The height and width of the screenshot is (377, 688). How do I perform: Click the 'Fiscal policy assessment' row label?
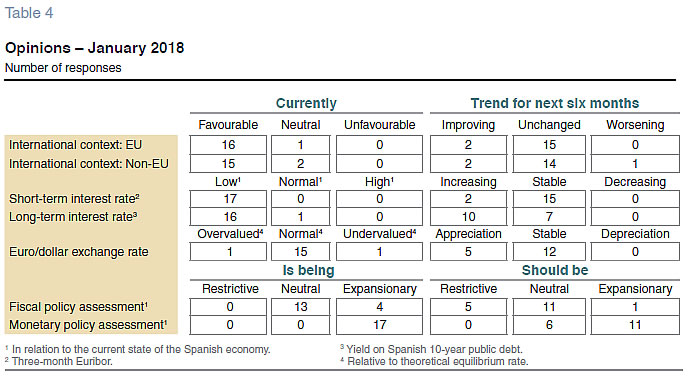78,307
